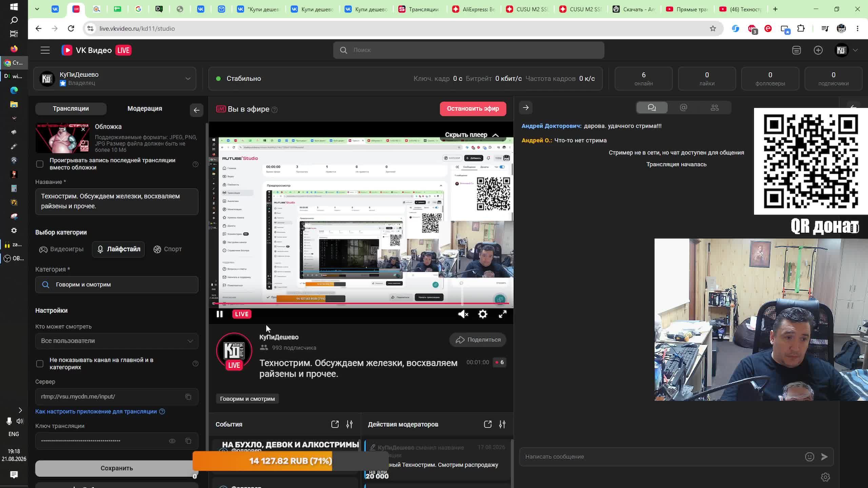The height and width of the screenshot is (488, 868).
Task: Show help icon next to Вы в эфире
Action: 275,110
